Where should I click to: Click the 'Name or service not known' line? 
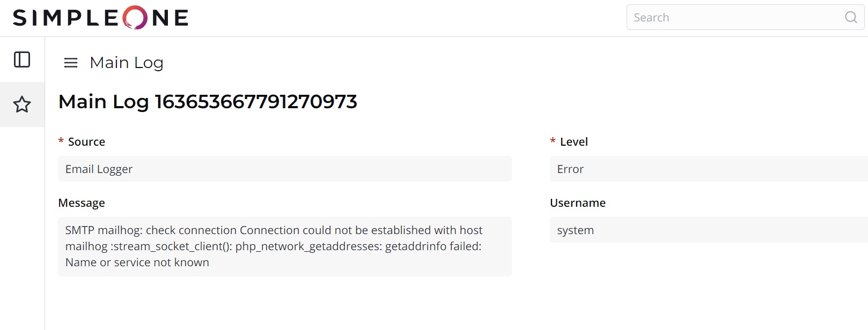coord(137,262)
